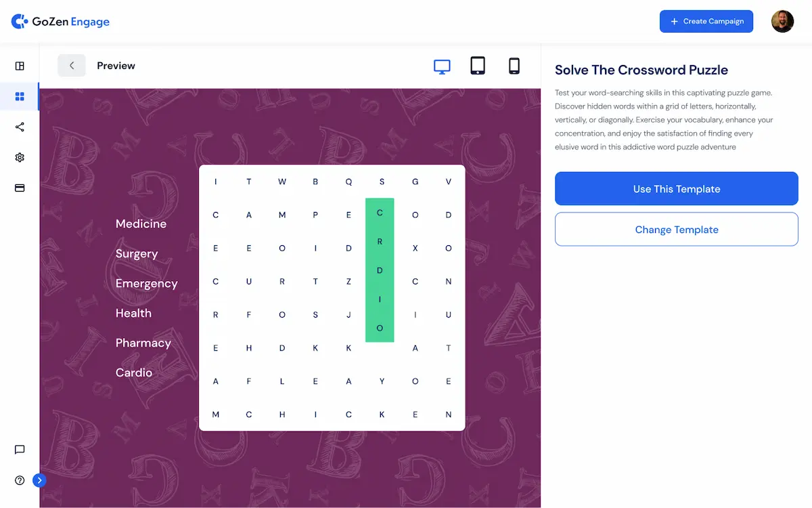Expand the blue chevron at bottom left
The image size is (812, 508).
click(x=39, y=480)
